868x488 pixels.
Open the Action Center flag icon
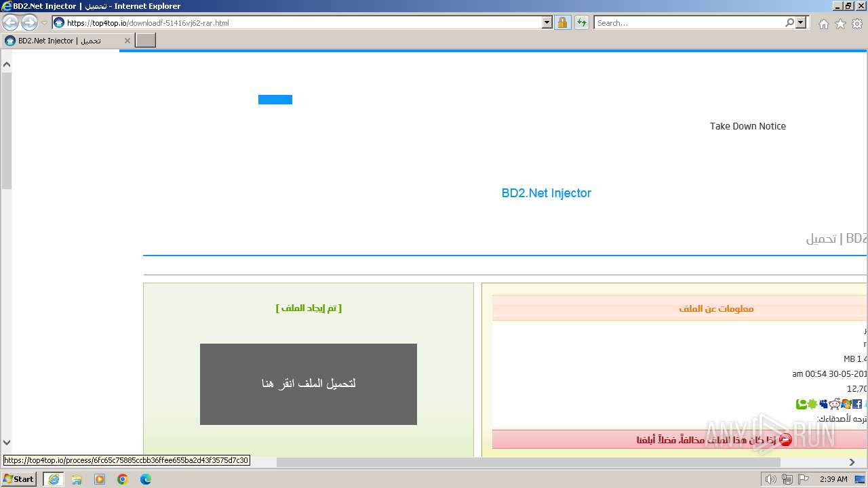(803, 479)
